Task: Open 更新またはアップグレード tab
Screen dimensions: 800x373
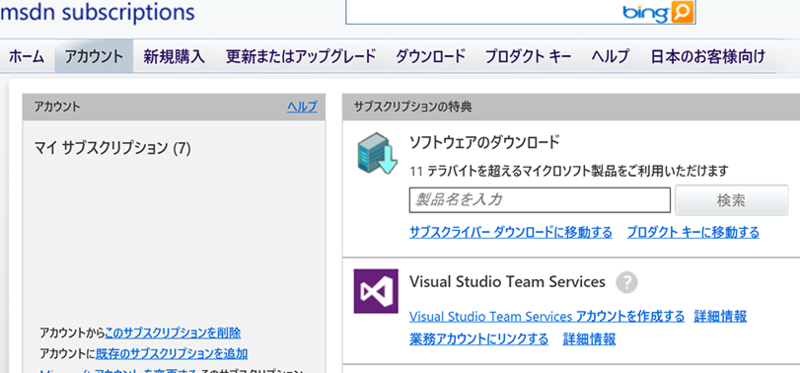Action: (x=301, y=56)
